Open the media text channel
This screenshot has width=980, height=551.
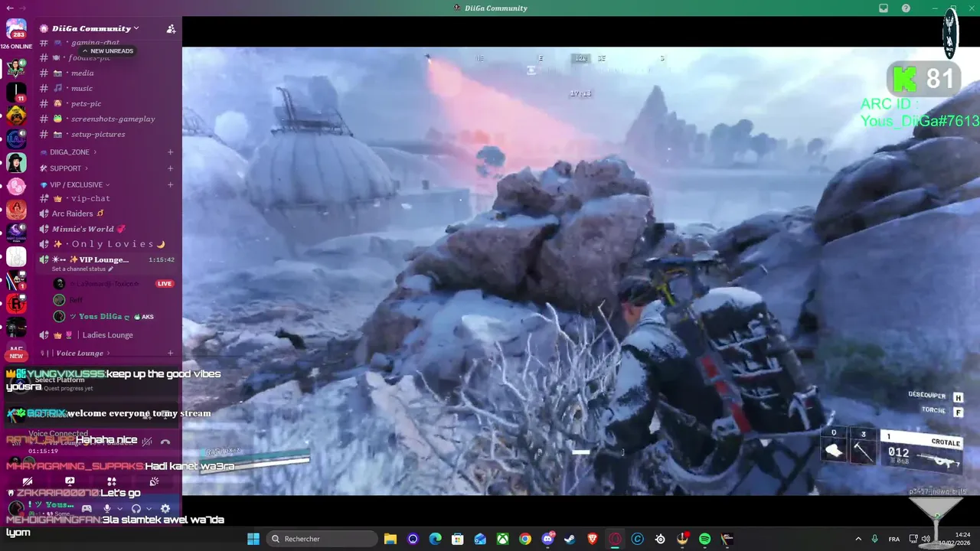point(106,73)
